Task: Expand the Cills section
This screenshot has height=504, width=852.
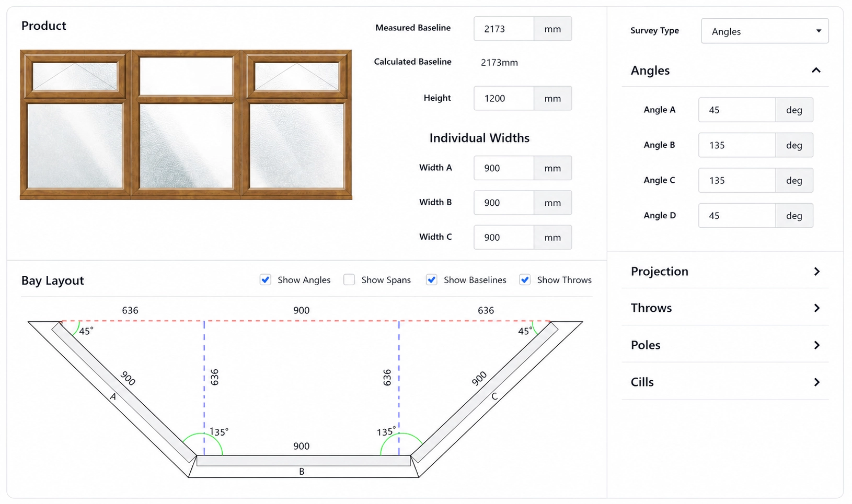Action: (725, 382)
